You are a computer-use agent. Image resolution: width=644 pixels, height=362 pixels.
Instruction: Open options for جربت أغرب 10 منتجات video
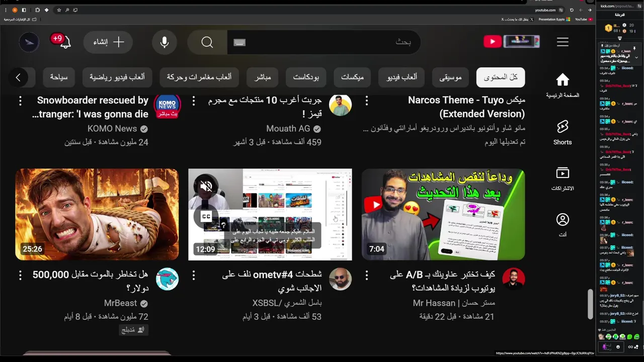[x=194, y=101]
